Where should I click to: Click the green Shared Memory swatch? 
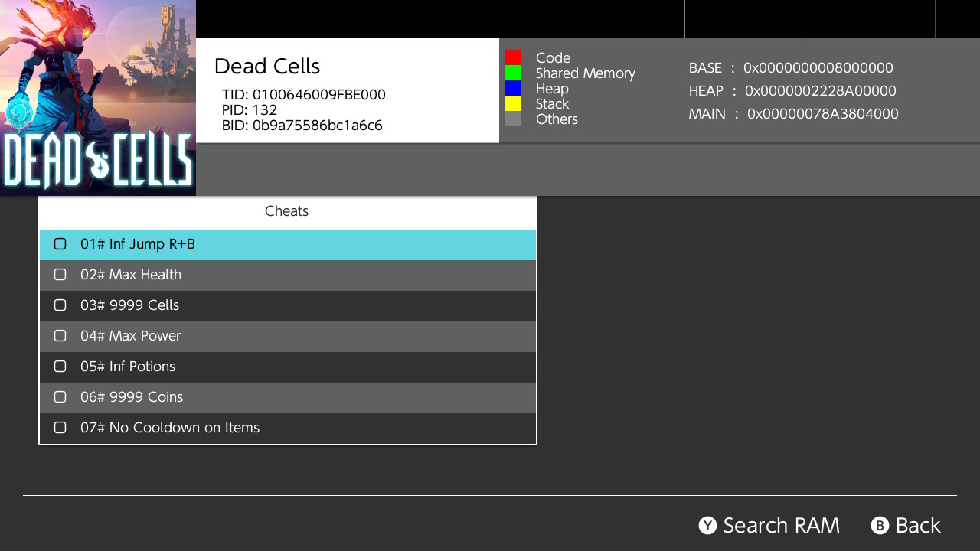(513, 73)
